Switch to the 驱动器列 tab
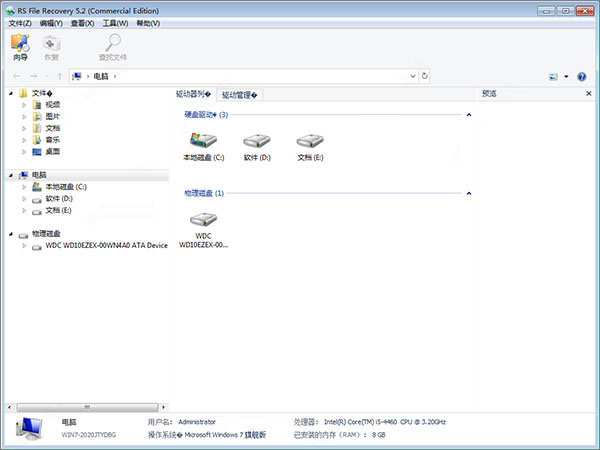 pos(193,94)
